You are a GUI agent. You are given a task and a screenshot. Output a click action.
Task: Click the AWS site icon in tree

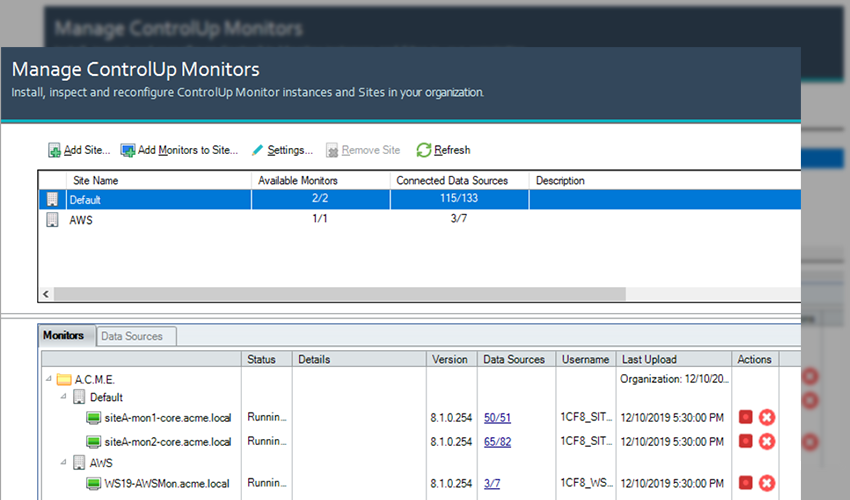tap(79, 463)
